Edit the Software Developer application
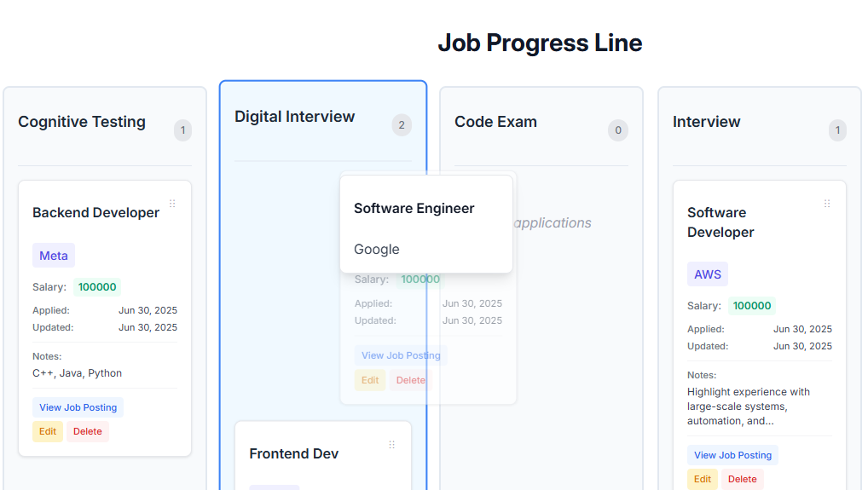This screenshot has height=490, width=868. coord(703,479)
